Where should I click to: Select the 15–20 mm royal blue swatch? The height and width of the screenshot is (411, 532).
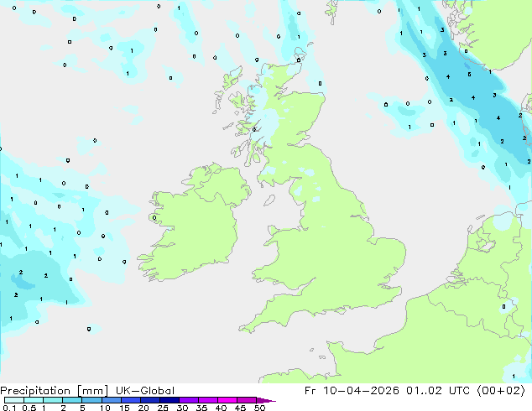click(x=130, y=400)
